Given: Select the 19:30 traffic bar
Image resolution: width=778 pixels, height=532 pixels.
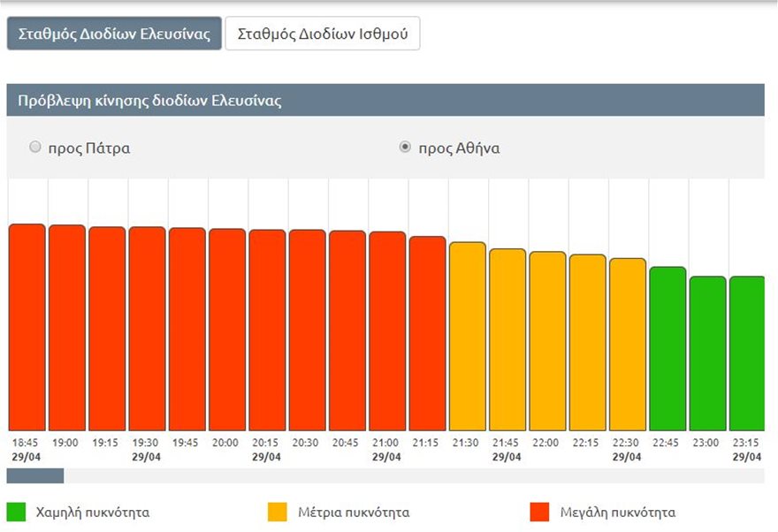Looking at the screenshot, I should pyautogui.click(x=147, y=329).
